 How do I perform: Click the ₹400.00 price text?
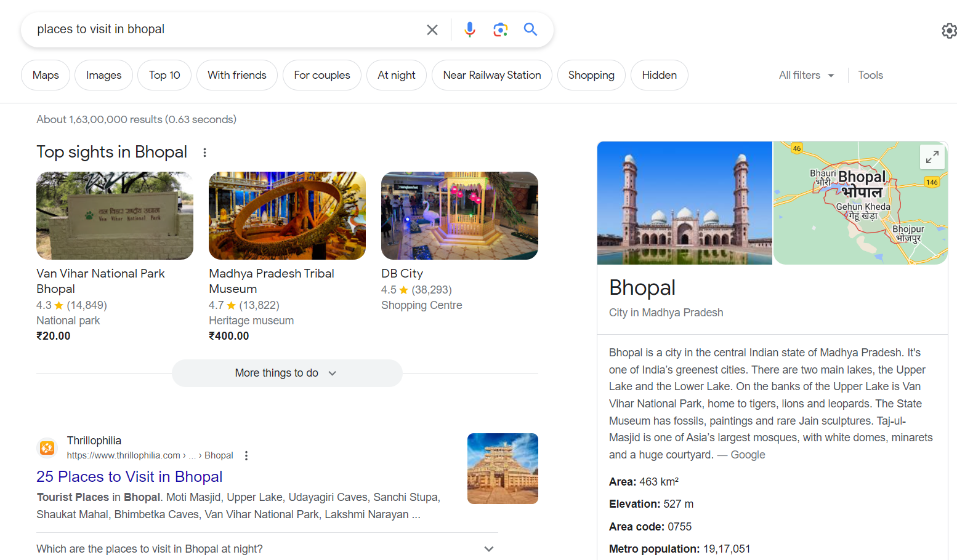point(229,336)
